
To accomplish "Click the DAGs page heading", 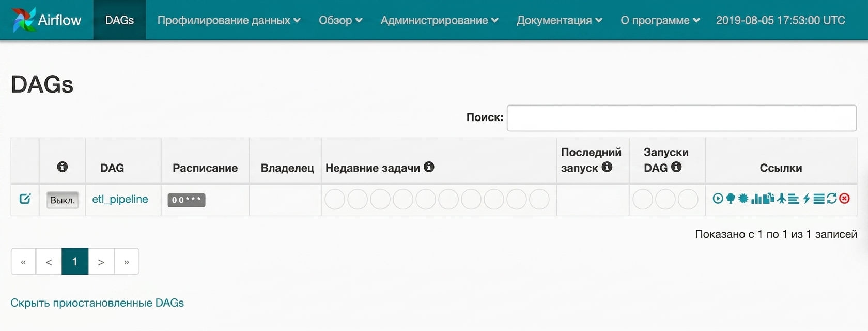I will [42, 84].
